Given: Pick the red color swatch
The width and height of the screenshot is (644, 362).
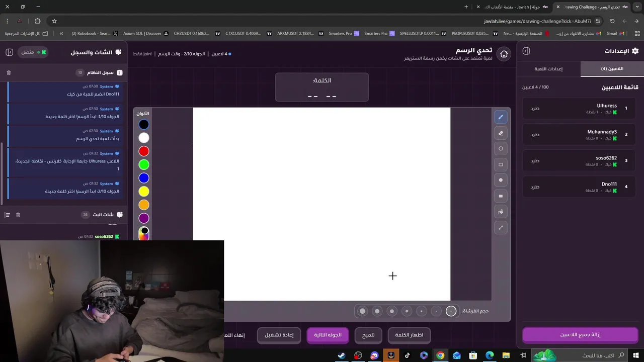Looking at the screenshot, I should point(144,151).
